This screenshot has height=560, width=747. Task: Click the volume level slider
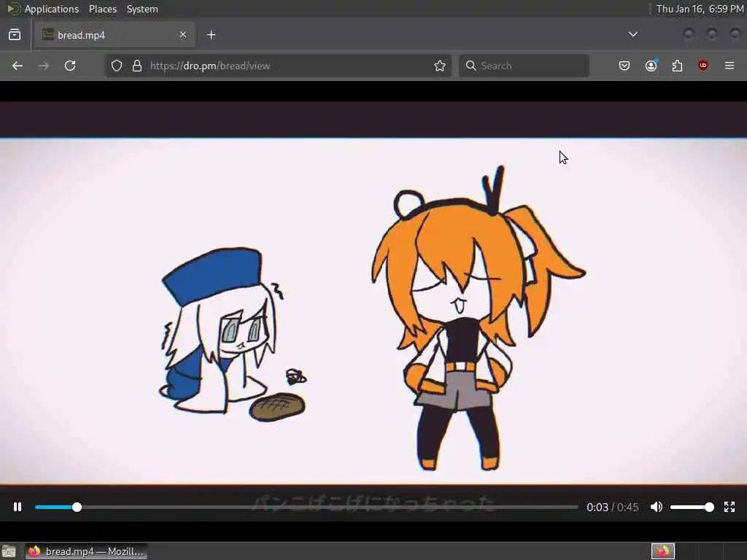(x=692, y=507)
